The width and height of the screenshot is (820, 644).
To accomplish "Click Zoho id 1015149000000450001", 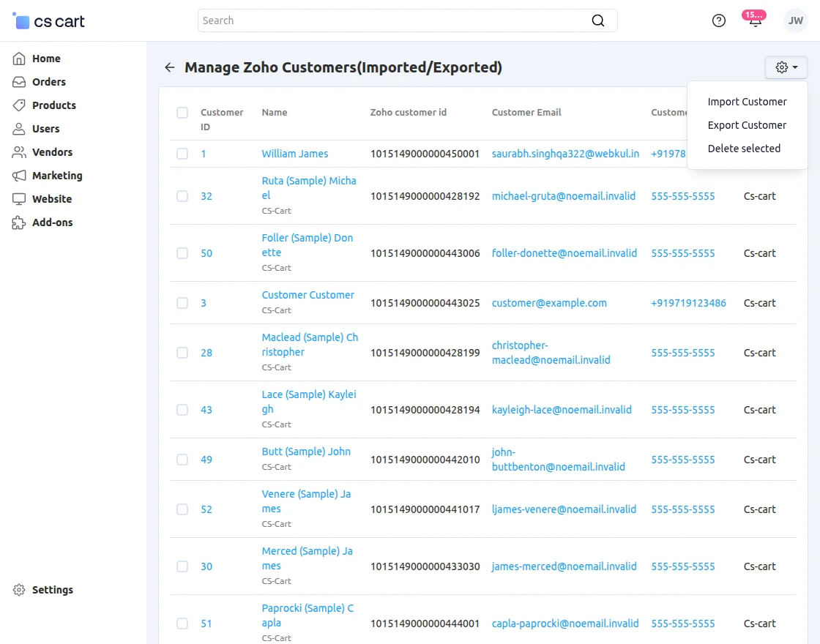I will click(x=425, y=154).
